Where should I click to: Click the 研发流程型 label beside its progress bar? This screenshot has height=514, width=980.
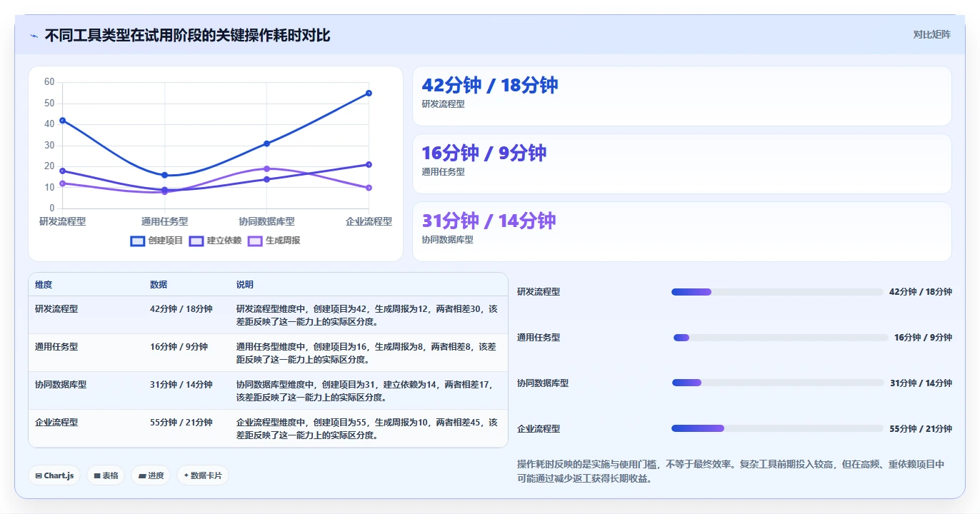(539, 292)
